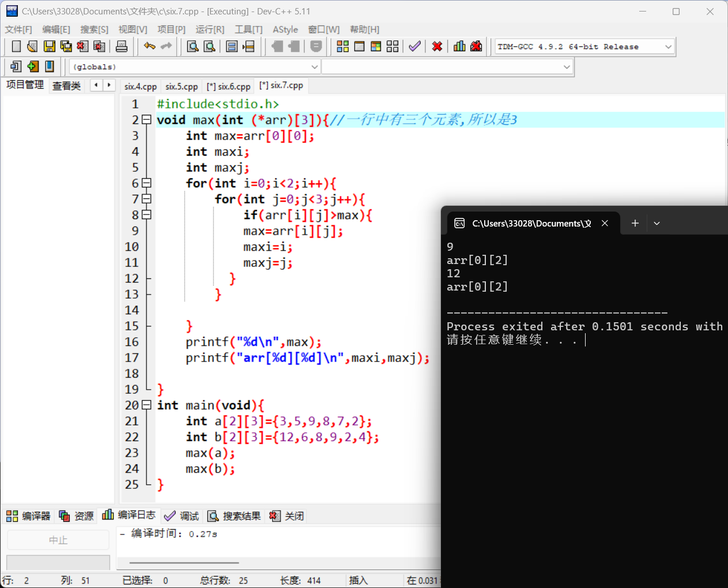Image resolution: width=728 pixels, height=588 pixels.
Task: Click the New file toolbar icon
Action: coord(16,47)
